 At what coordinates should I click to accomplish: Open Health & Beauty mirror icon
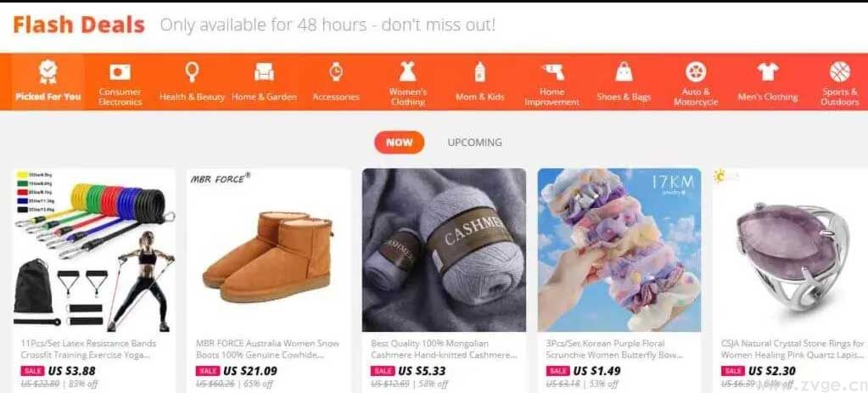[192, 72]
